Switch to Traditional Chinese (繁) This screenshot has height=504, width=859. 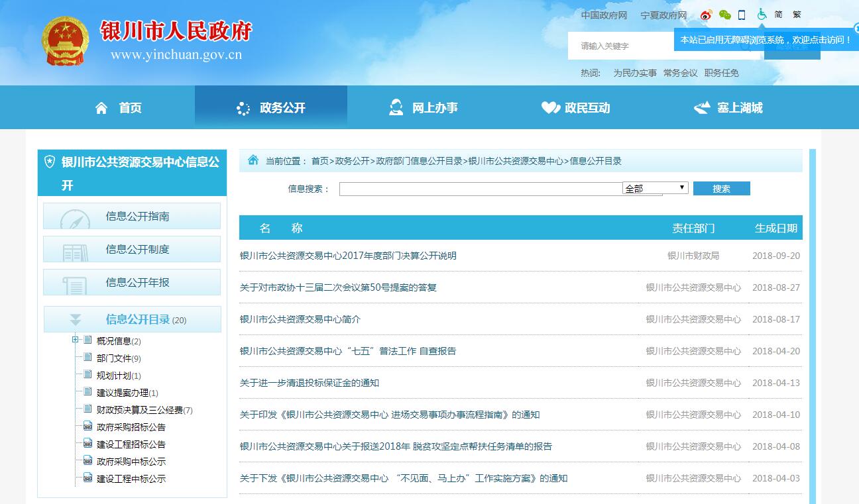pyautogui.click(x=797, y=15)
